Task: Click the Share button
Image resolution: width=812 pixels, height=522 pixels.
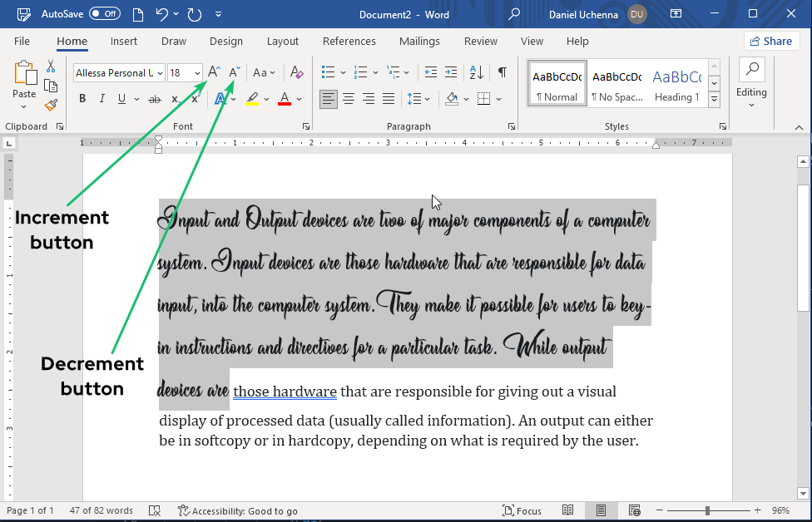Action: (x=771, y=40)
